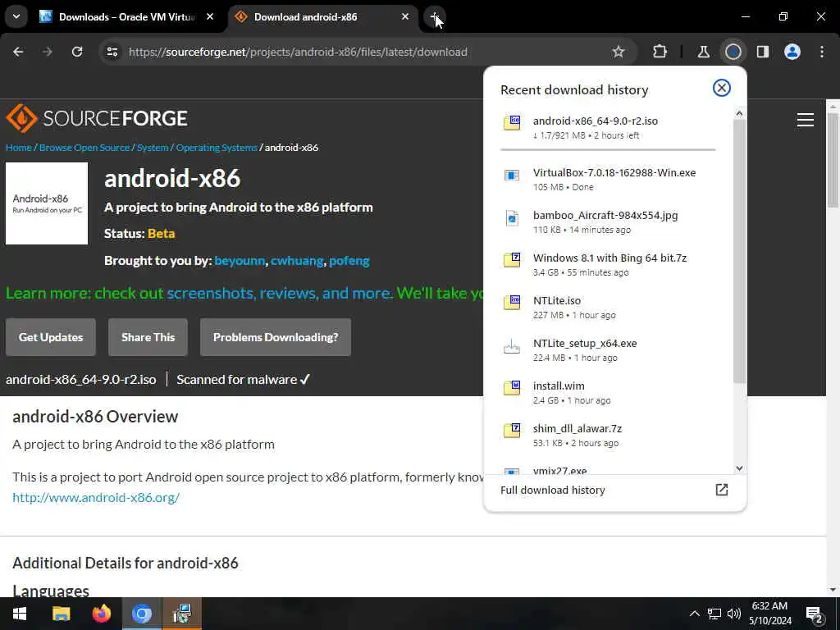Image resolution: width=840 pixels, height=630 pixels.
Task: Select the Download android-x86 tab
Action: click(x=323, y=16)
